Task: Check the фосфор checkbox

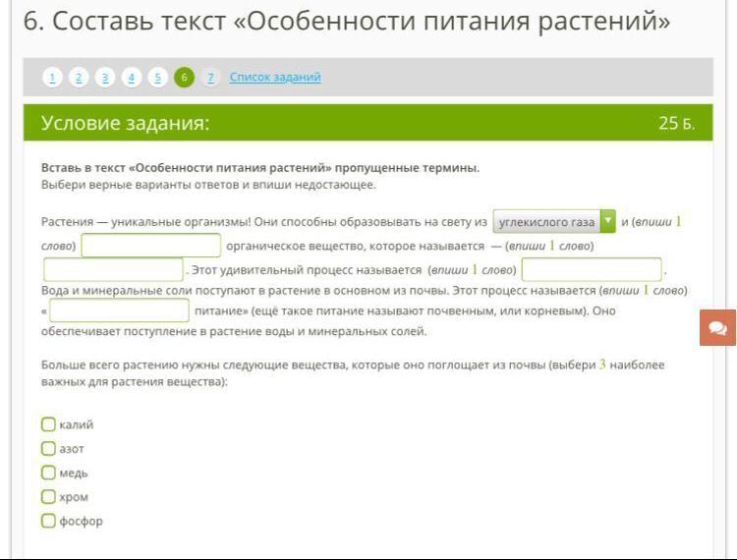Action: [48, 521]
